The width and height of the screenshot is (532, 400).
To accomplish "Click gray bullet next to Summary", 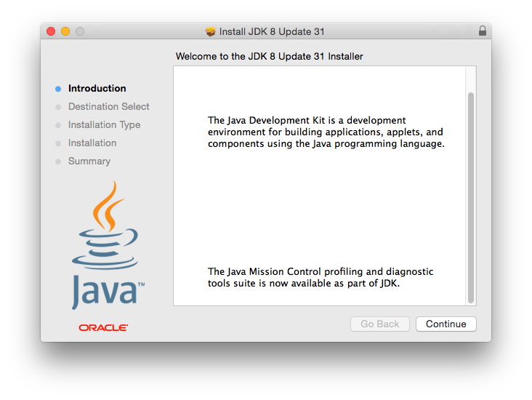I will (x=58, y=161).
